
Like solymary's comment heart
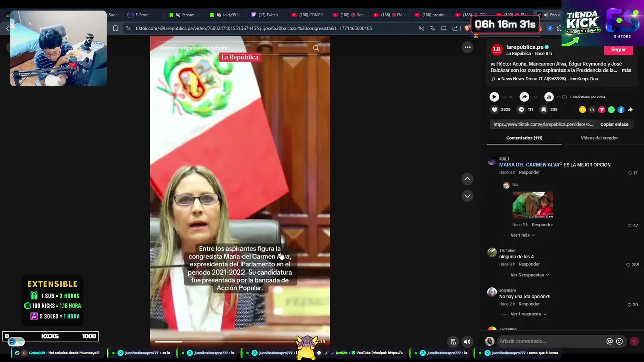click(x=630, y=305)
